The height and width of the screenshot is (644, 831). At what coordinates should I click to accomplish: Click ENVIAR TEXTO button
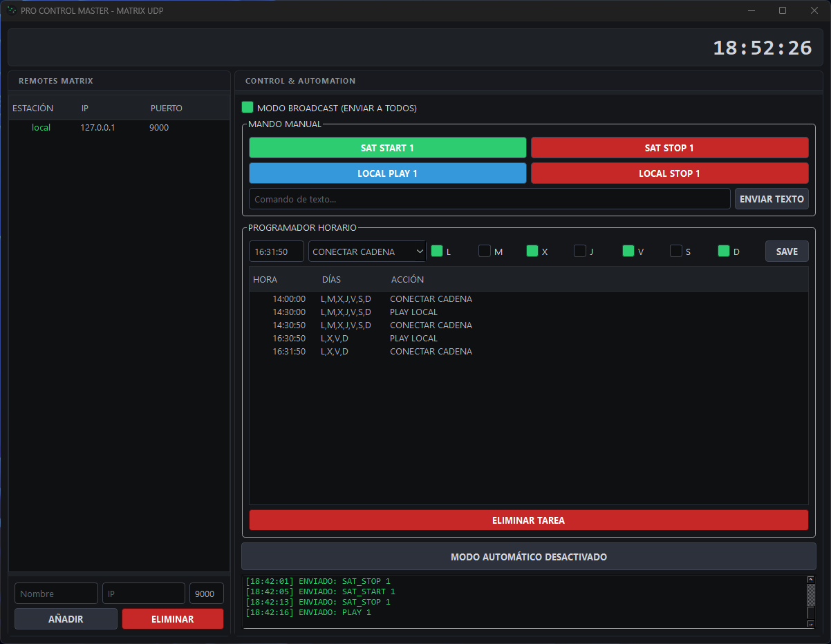(772, 199)
